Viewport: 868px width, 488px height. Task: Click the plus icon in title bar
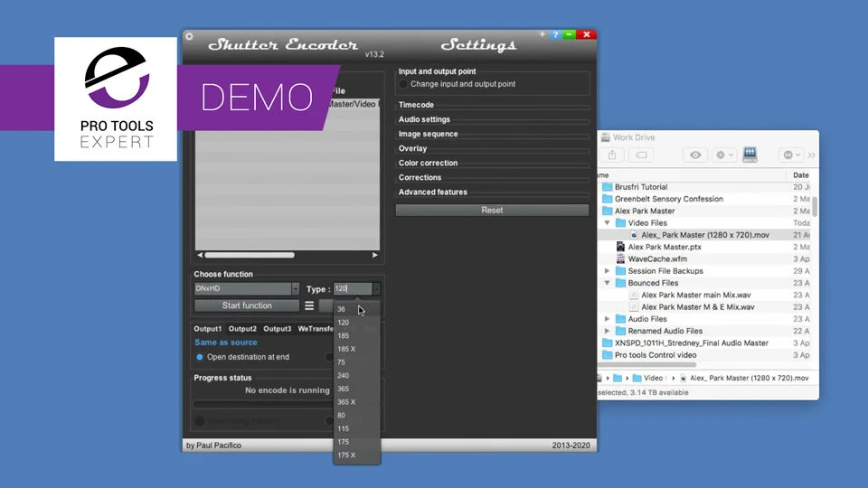[x=542, y=34]
